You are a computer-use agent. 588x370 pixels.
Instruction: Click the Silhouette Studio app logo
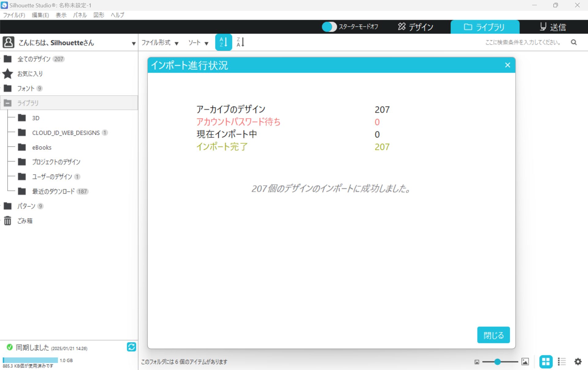point(4,5)
